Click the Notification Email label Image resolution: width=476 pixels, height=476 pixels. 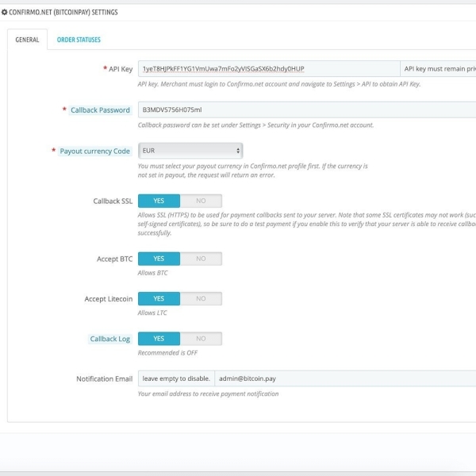tap(105, 379)
